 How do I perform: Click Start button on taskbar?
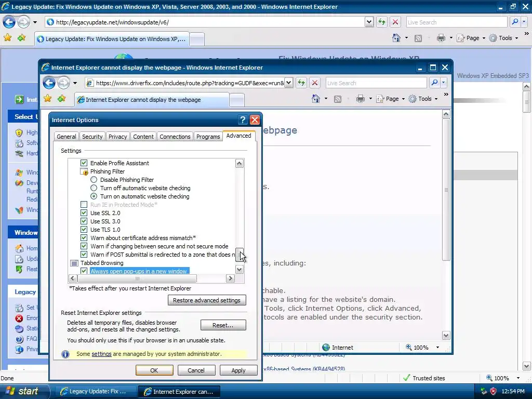point(24,391)
